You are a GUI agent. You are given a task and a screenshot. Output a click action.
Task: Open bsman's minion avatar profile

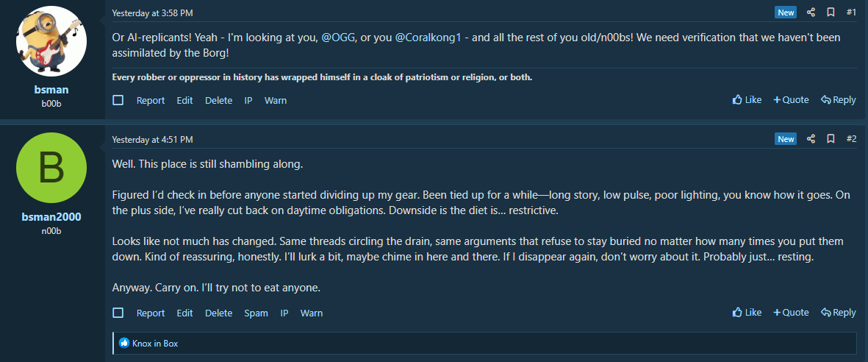51,41
